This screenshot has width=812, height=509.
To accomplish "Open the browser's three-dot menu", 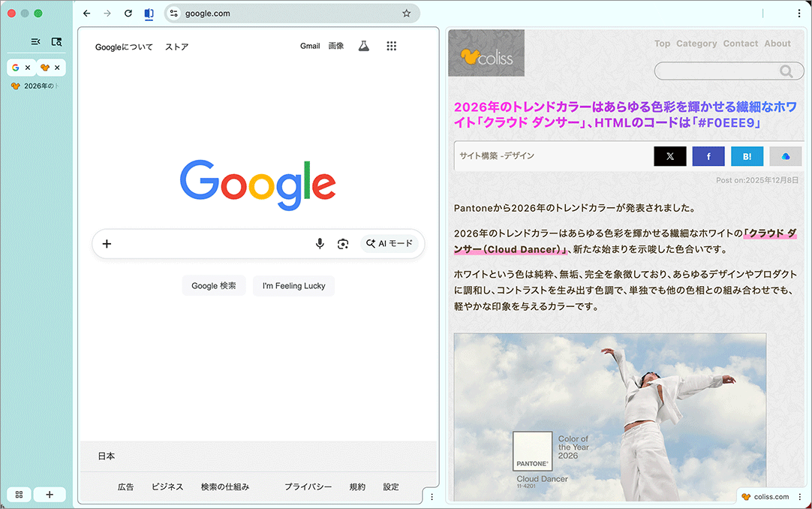I will pos(798,13).
